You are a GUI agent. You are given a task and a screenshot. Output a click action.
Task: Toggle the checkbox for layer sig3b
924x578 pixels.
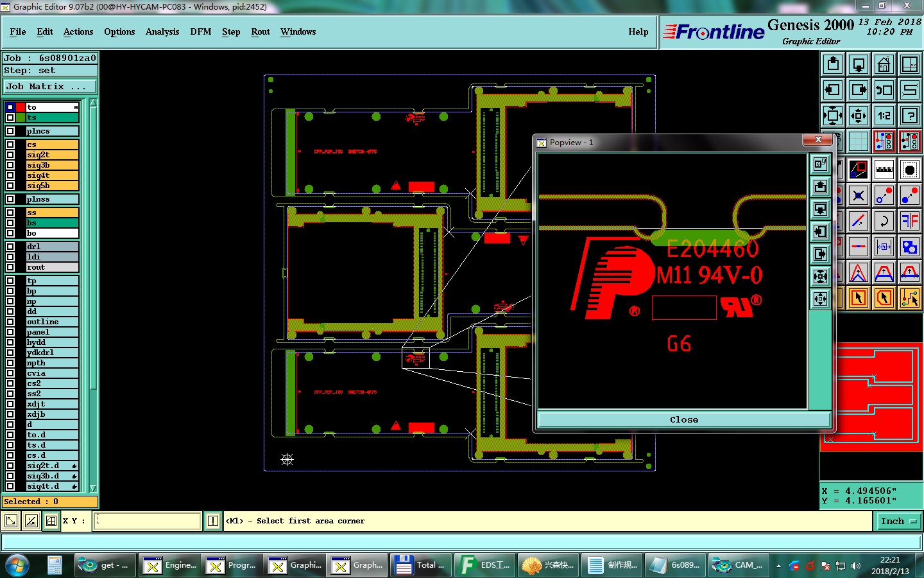point(10,165)
